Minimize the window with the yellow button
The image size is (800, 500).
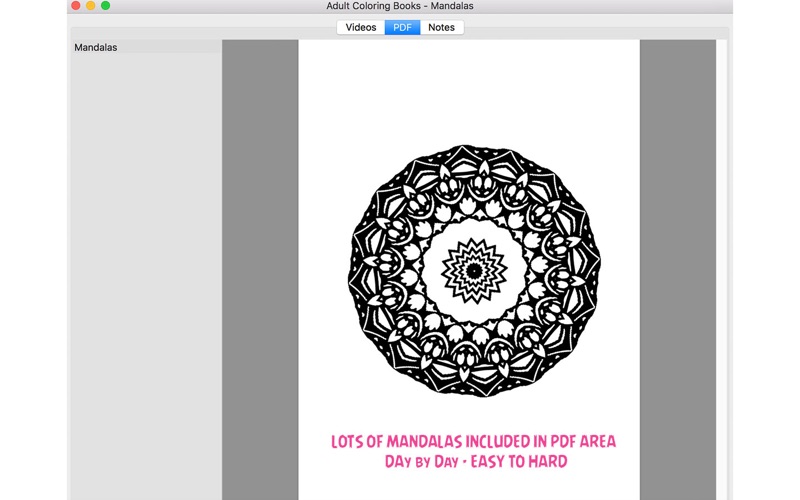[90, 6]
